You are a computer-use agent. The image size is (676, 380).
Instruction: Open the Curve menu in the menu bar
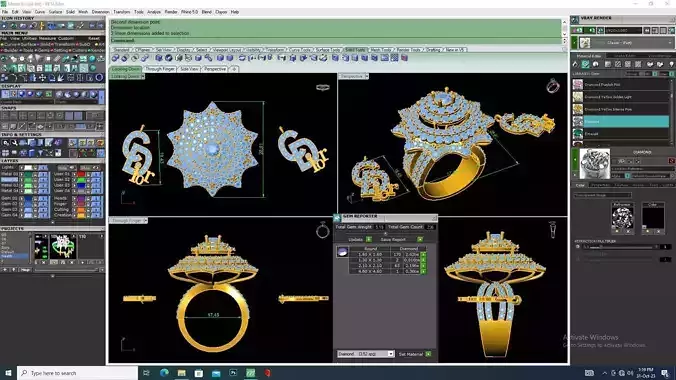click(x=39, y=12)
